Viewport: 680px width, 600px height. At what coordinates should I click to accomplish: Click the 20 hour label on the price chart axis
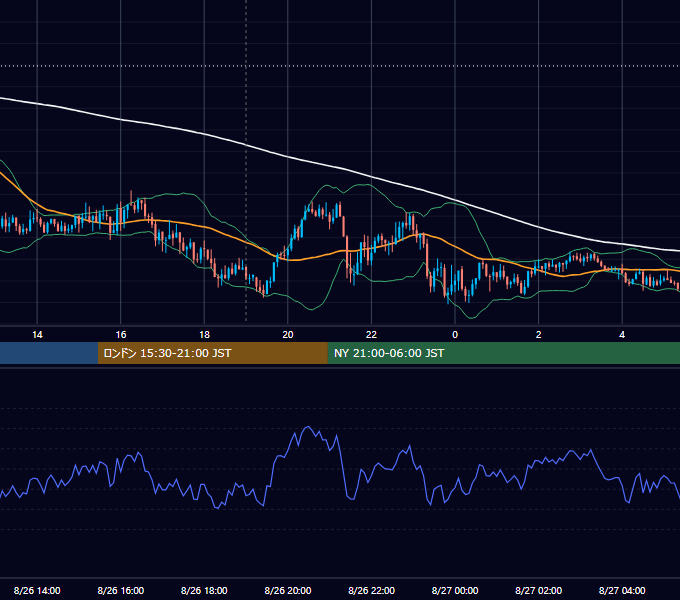(x=288, y=335)
